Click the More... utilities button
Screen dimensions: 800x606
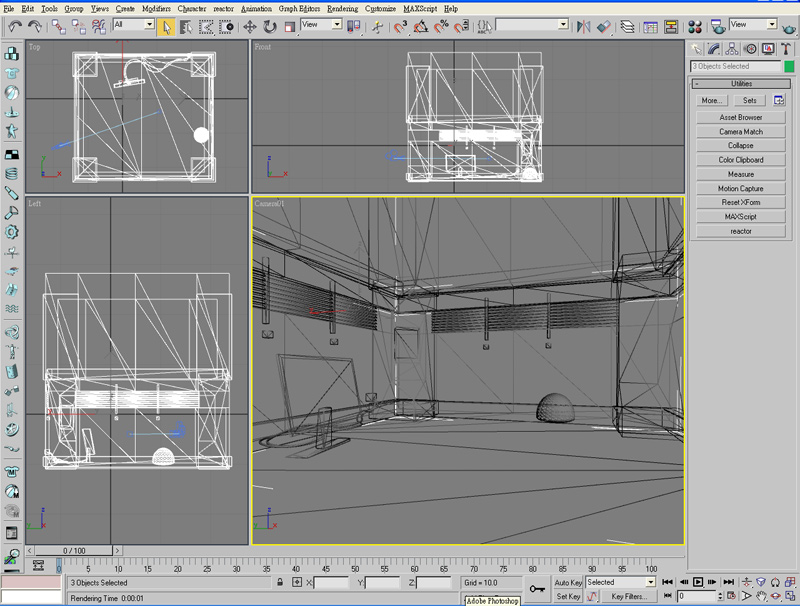711,100
